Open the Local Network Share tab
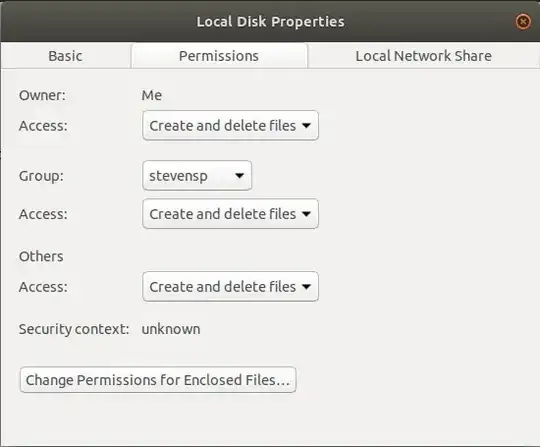 (x=423, y=56)
